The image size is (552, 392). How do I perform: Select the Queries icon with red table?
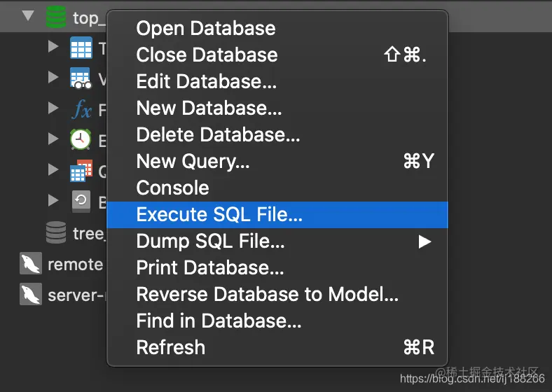[81, 171]
